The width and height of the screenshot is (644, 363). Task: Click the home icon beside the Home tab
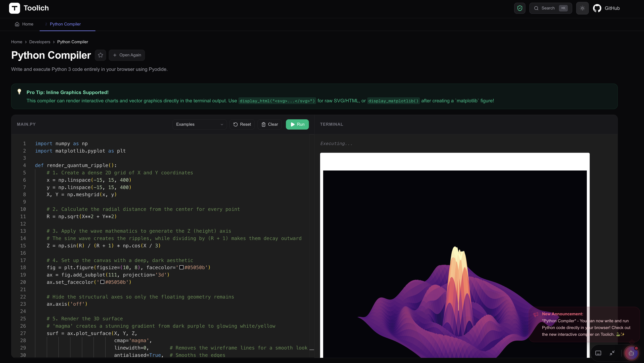coord(17,24)
